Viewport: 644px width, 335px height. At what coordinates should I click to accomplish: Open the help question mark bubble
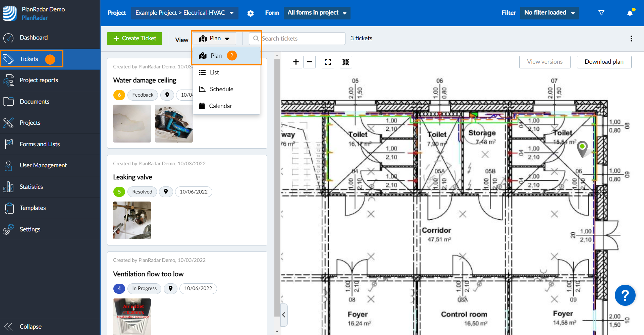(625, 295)
